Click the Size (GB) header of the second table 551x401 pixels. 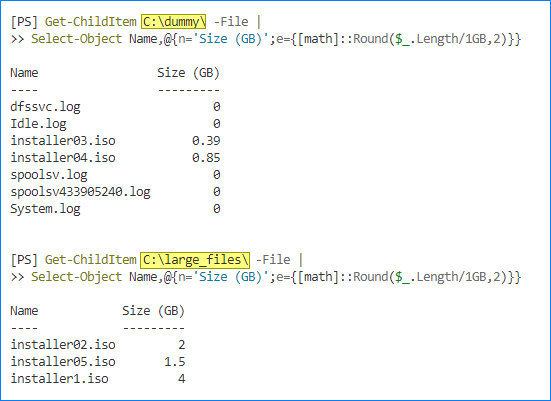coord(154,311)
